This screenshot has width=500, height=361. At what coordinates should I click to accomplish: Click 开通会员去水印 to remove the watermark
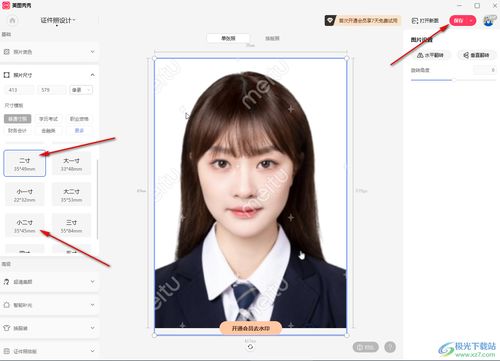251,328
